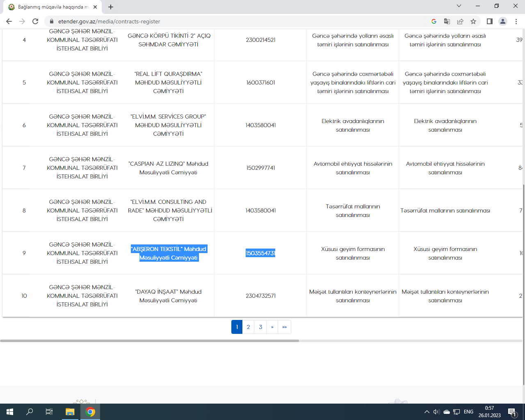Go to page 3 of results
Screen dimensions: 525x420
pyautogui.click(x=260, y=327)
